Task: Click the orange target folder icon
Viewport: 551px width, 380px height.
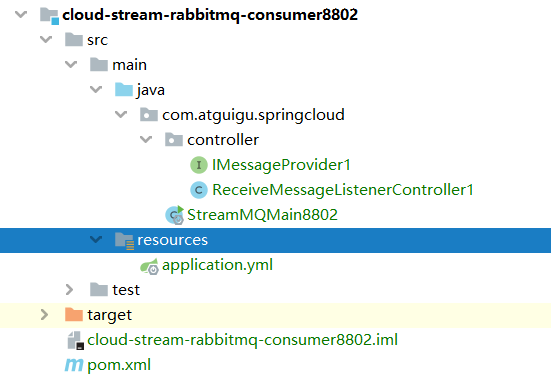Action: click(x=74, y=315)
